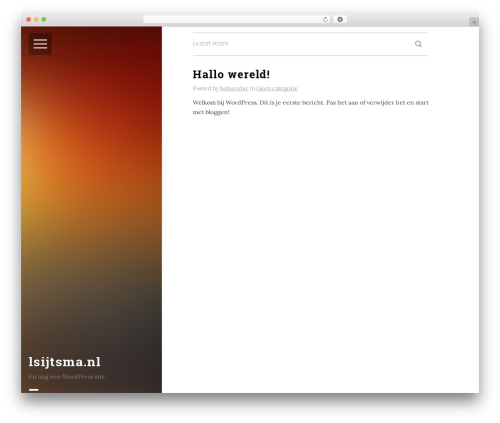This screenshot has width=500, height=423.
Task: Minimize window with yellow button
Action: pyautogui.click(x=36, y=19)
